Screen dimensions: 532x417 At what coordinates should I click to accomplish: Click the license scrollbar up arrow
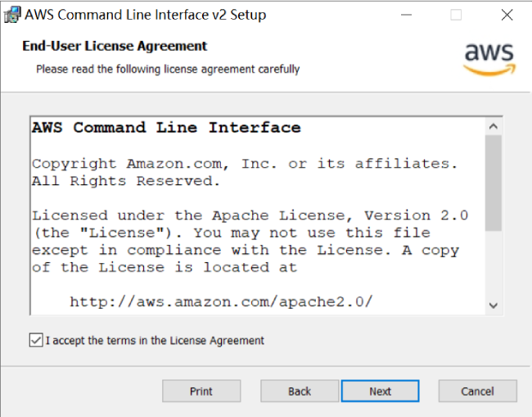click(493, 127)
